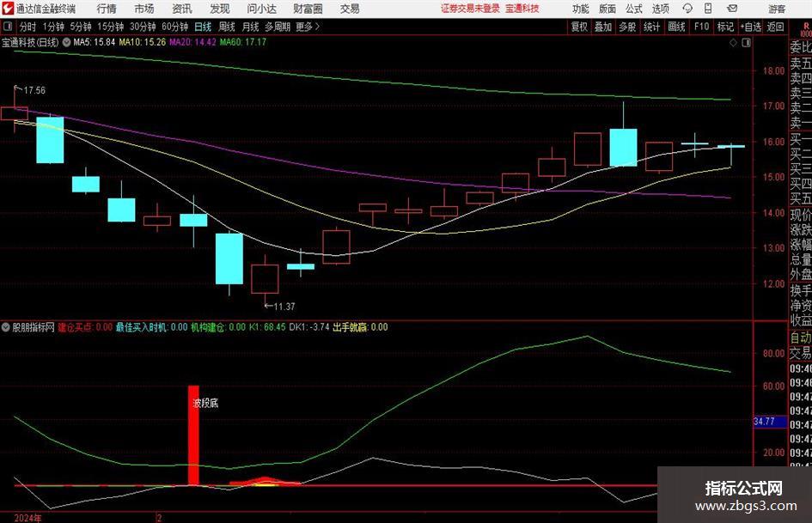Click the red 波段底 signal bar
The height and width of the screenshot is (523, 812).
pyautogui.click(x=193, y=435)
